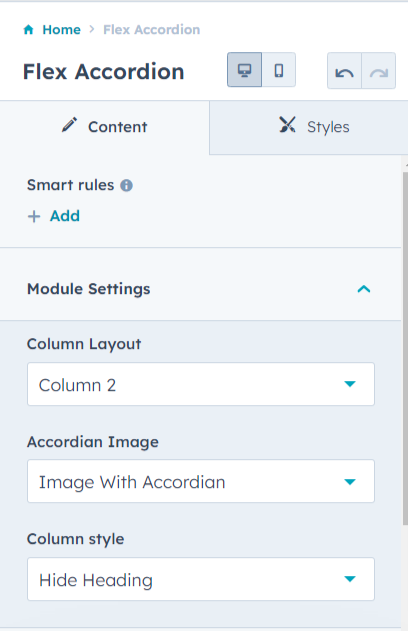Viewport: 408px width, 631px height.
Task: Click the panel vertical scrollbar
Action: pos(405,348)
